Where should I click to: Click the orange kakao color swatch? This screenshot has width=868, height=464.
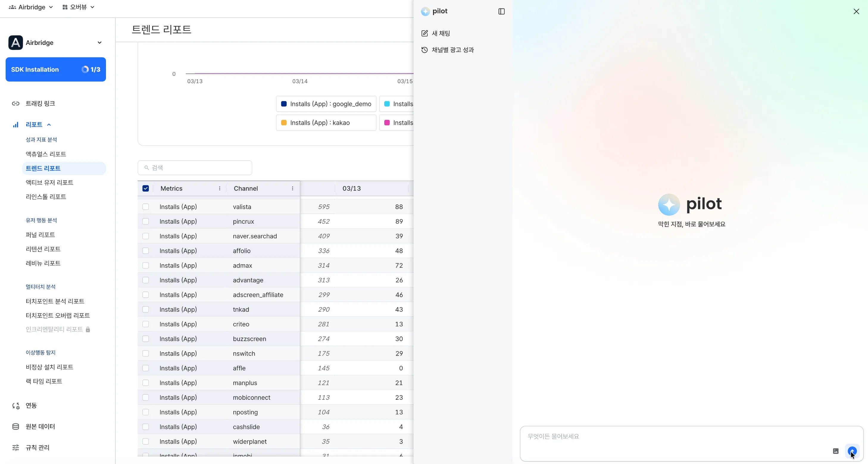[284, 123]
